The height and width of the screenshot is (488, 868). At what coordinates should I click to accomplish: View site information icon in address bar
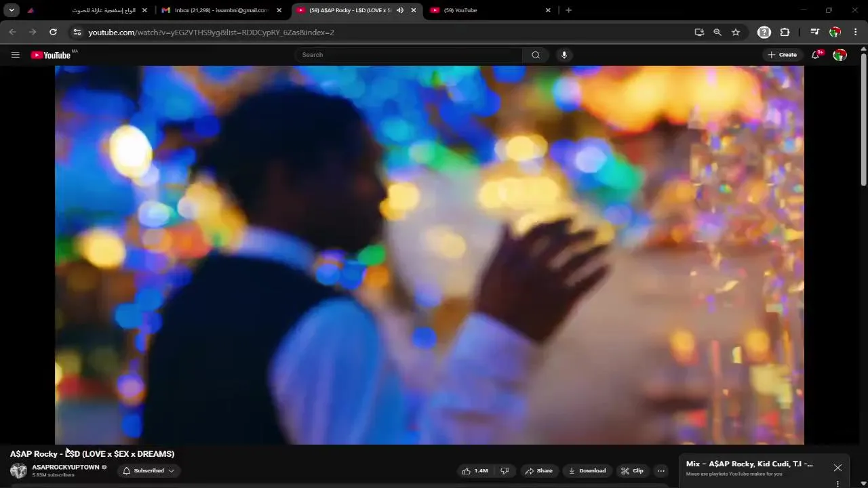pyautogui.click(x=77, y=32)
